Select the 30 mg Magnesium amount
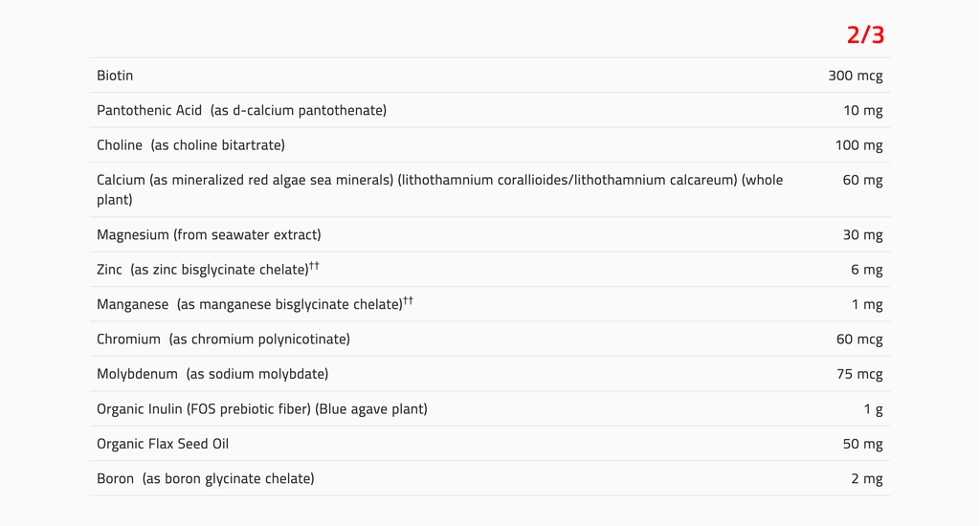Screen dimensions: 980x526 pos(862,234)
